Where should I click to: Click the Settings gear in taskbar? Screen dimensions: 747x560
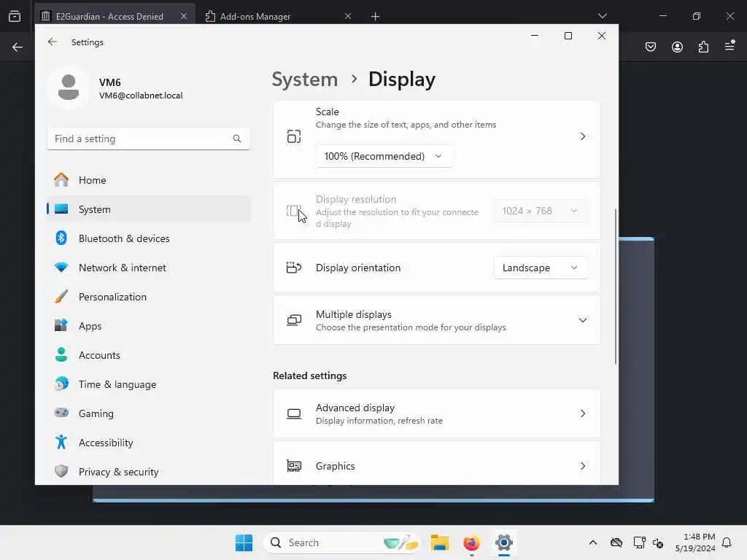click(503, 542)
